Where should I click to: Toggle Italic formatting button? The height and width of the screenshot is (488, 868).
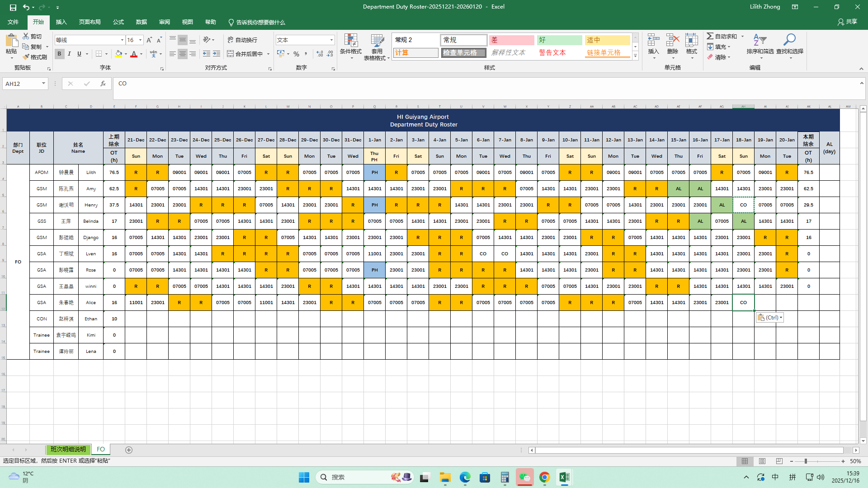tap(69, 54)
